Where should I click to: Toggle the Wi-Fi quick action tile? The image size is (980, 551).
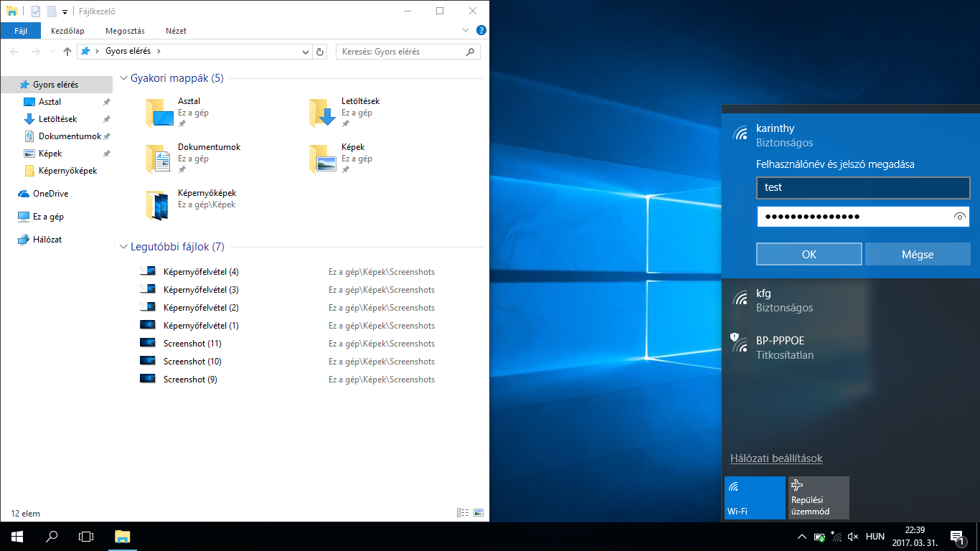click(755, 498)
